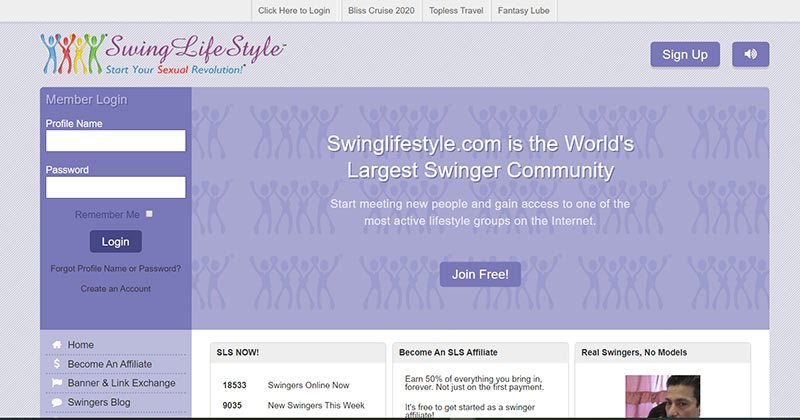
Task: Click the Sign Up button
Action: tap(685, 54)
